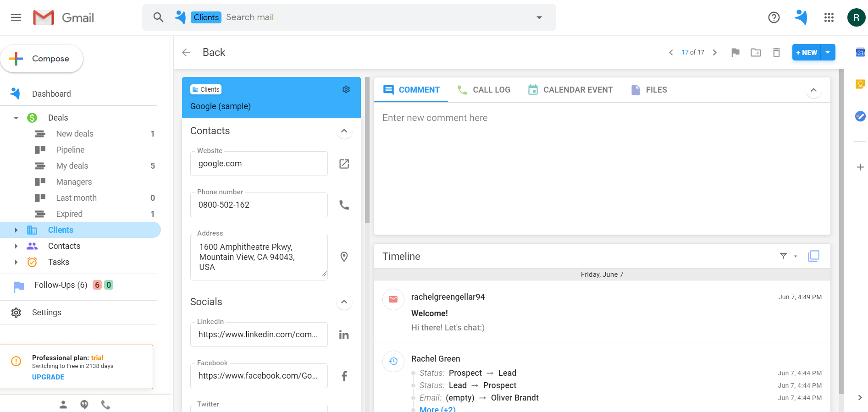The image size is (868, 412).
Task: Move record to another folder
Action: click(756, 52)
